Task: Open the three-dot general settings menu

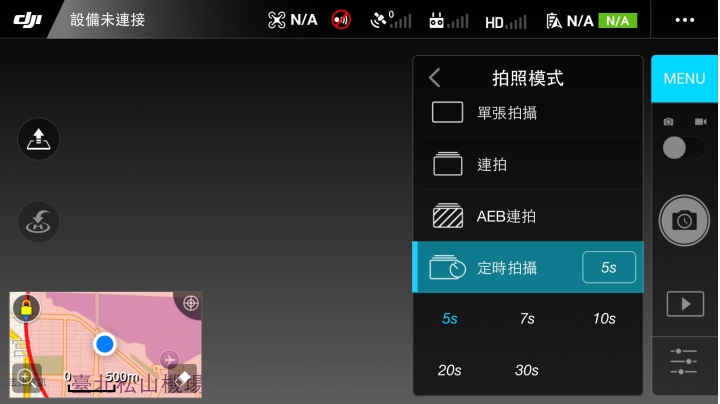Action: click(x=685, y=20)
